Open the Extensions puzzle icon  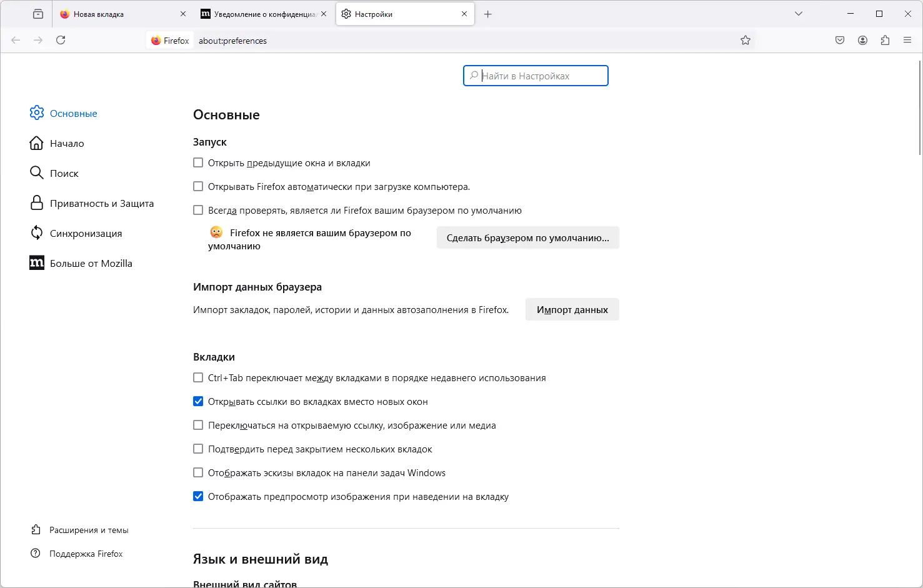click(x=885, y=41)
